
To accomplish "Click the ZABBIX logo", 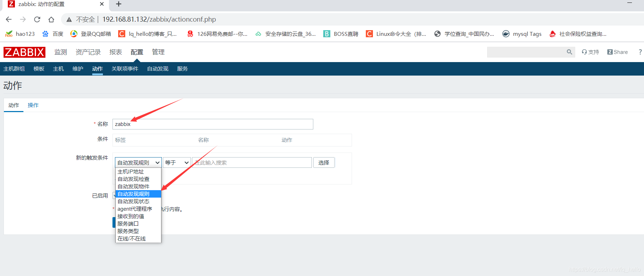I will click(x=24, y=52).
